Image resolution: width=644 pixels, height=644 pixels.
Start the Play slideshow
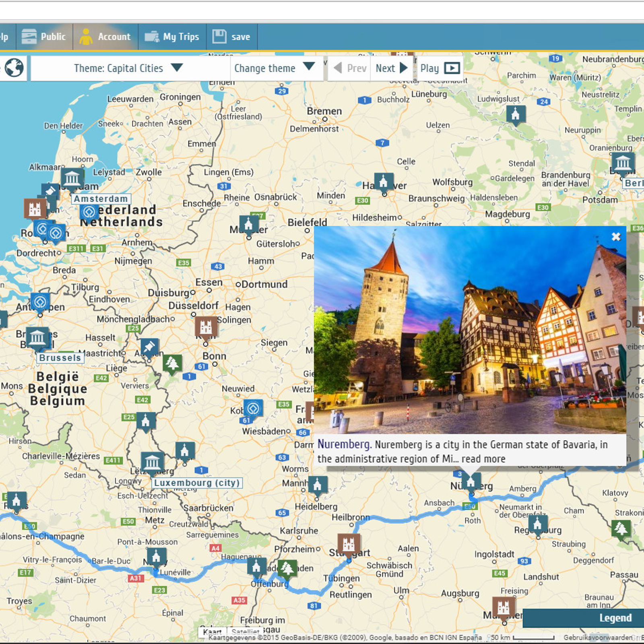[440, 68]
